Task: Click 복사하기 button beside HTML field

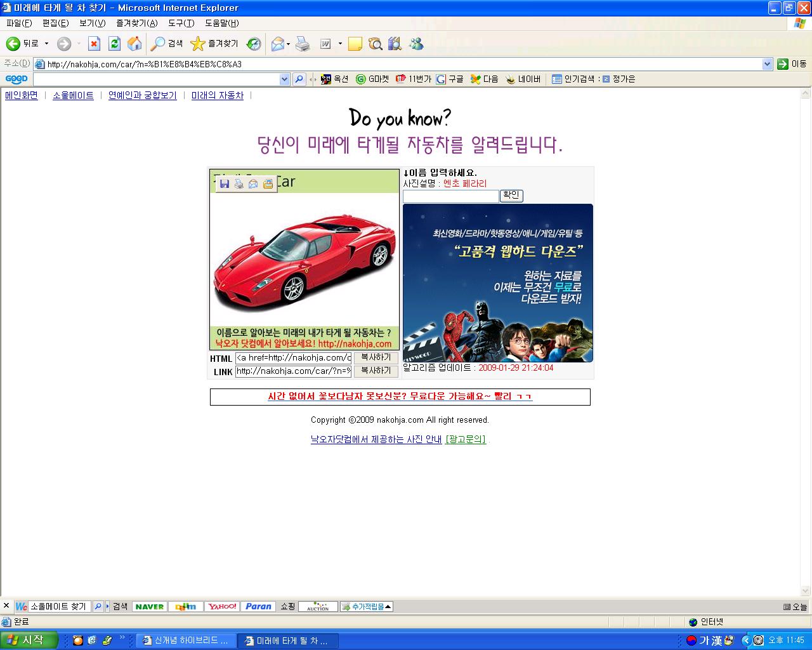Action: (376, 357)
